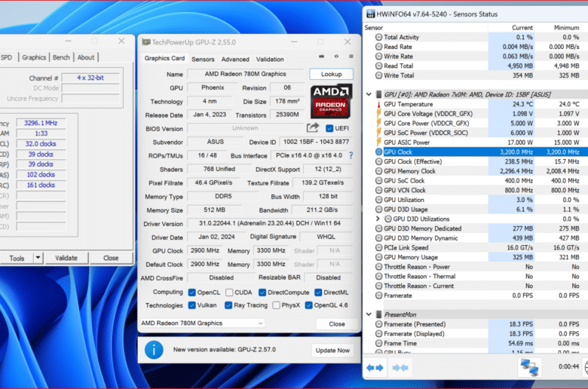588x389 pixels.
Task: Open the Tools dropdown arrow in CPU-Z
Action: coord(38,258)
